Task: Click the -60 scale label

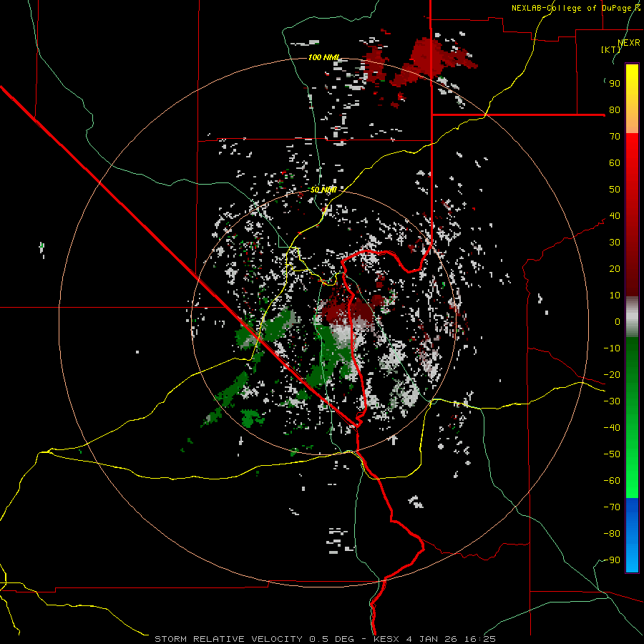Action: click(612, 481)
